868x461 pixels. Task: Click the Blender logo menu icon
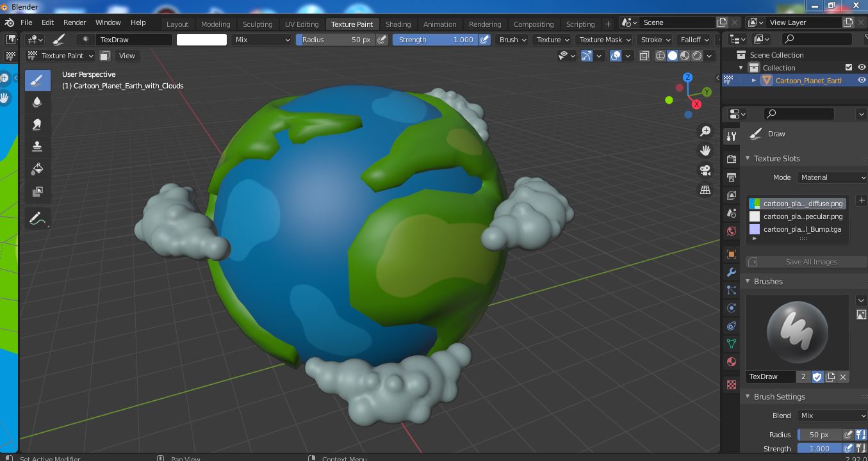click(10, 22)
